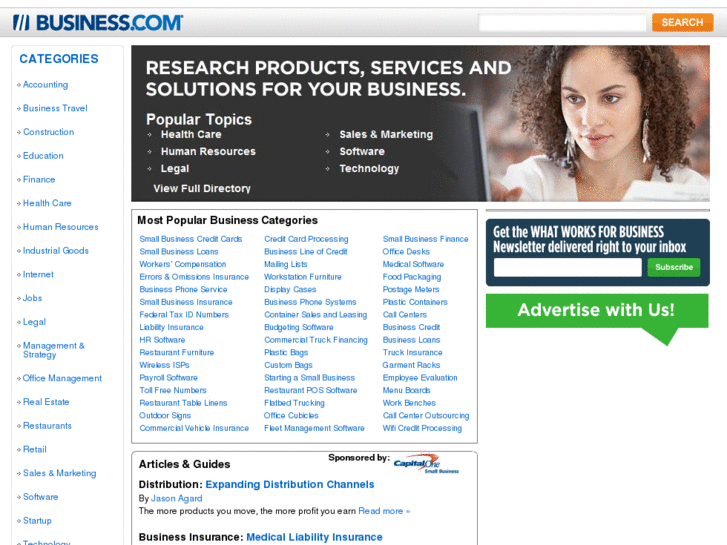The image size is (727, 545).
Task: Click the orange Search button
Action: (x=682, y=22)
